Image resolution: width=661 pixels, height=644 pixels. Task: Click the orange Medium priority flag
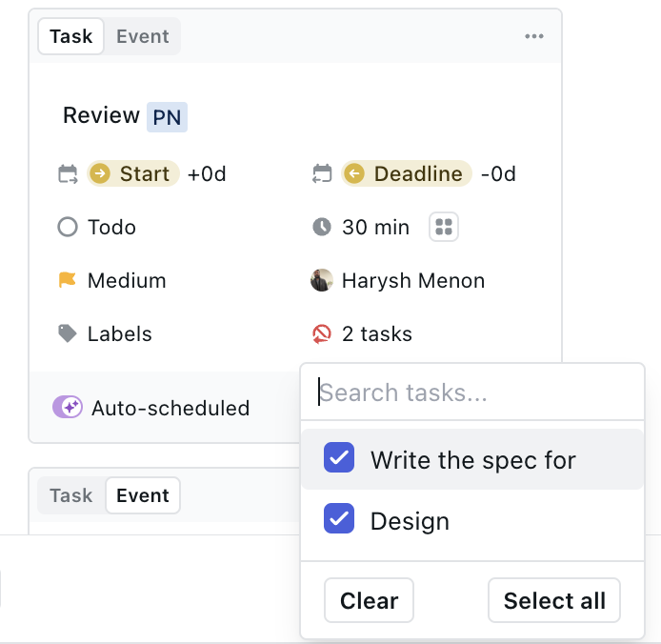pyautogui.click(x=68, y=281)
